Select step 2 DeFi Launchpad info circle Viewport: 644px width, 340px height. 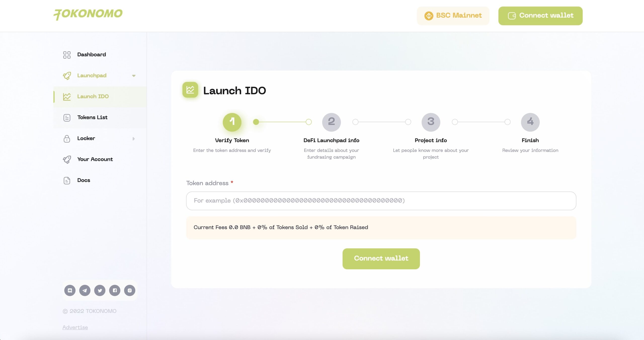coord(331,122)
